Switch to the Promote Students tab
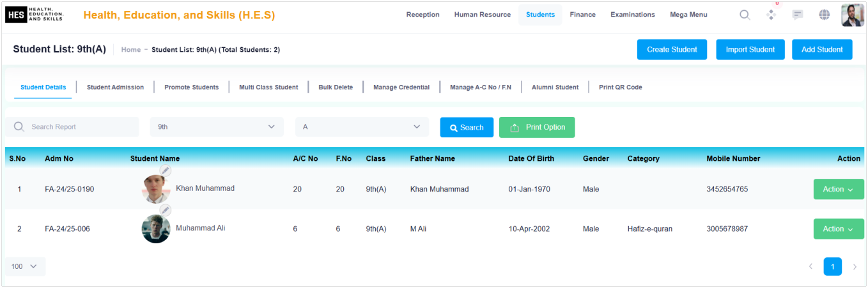The height and width of the screenshot is (288, 868). (191, 87)
